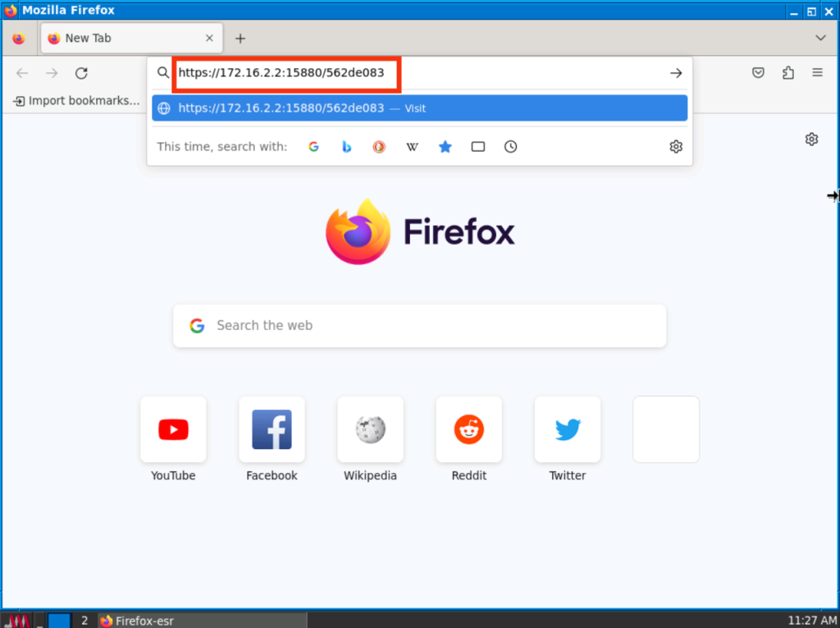Open search settings gear in dropdown
840x628 pixels.
(675, 147)
